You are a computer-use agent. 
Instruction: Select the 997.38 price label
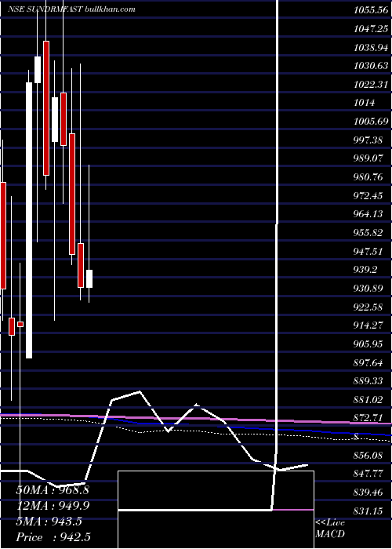368,140
